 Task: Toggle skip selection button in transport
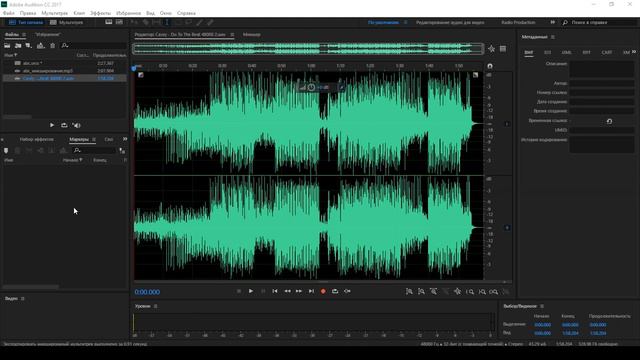347,291
